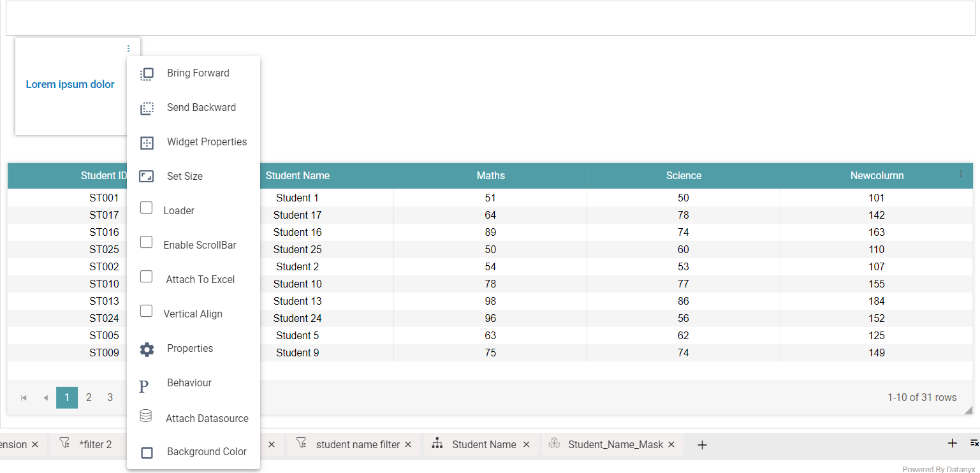This screenshot has height=473, width=980.
Task: Switch to the Student_Name_Mask tab
Action: point(615,445)
